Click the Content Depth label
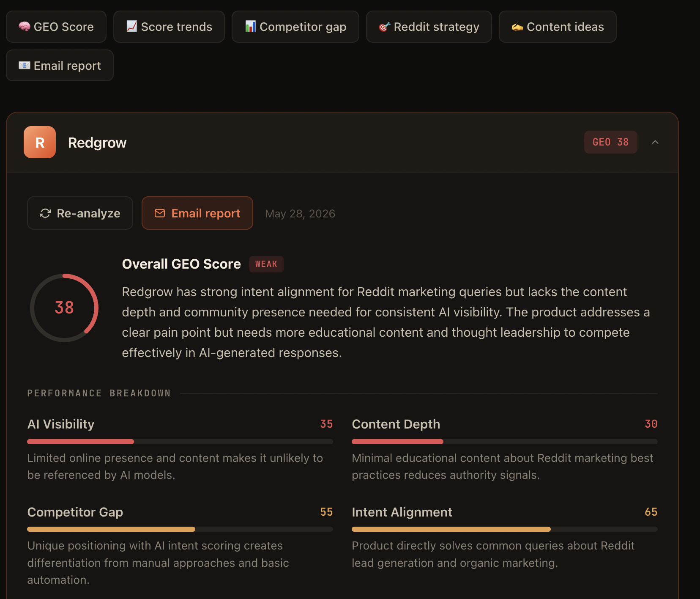 396,424
